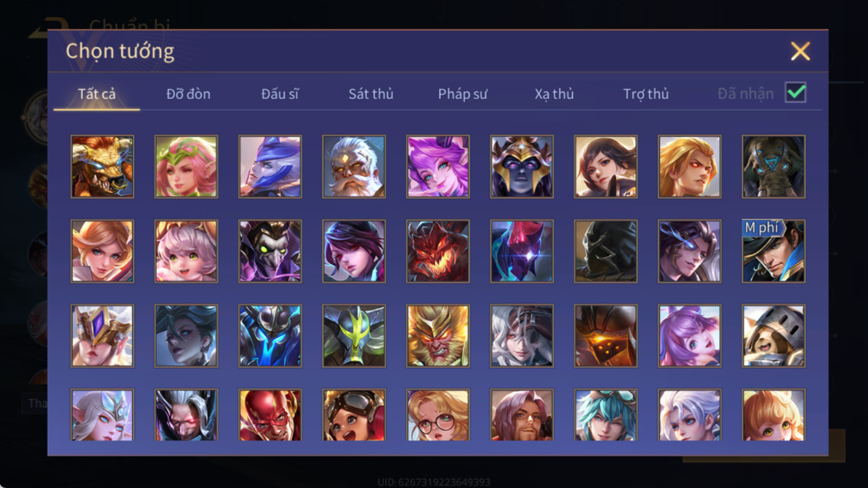Select the teal-haired goggles hero

605,415
